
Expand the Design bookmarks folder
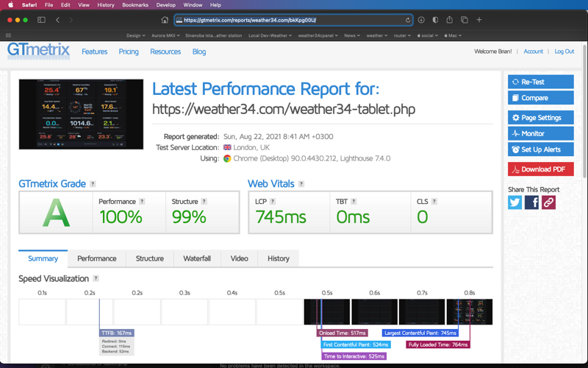(136, 35)
